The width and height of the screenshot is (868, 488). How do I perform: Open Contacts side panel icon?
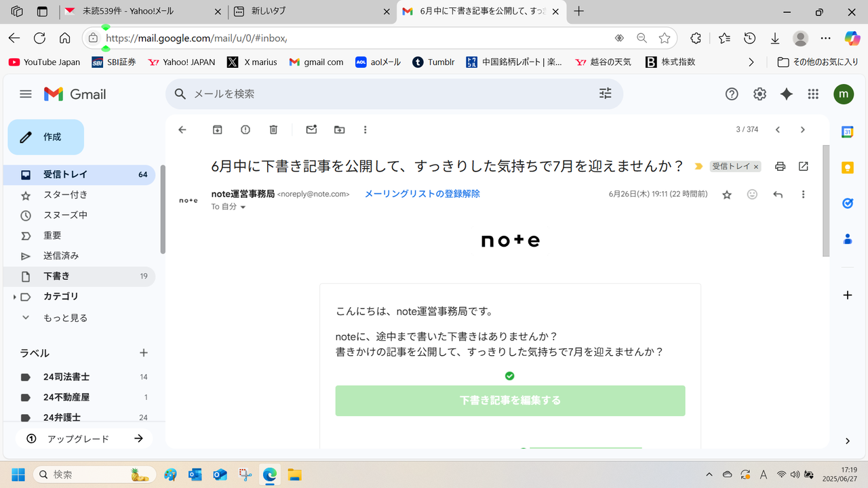click(x=847, y=239)
